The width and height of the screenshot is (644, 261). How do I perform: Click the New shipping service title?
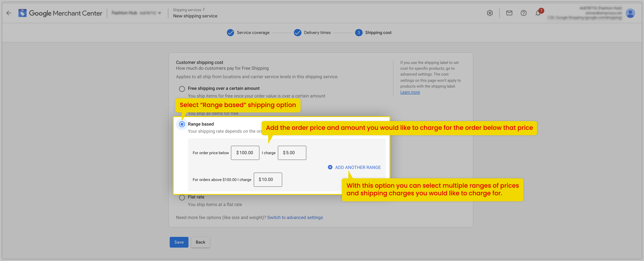click(x=195, y=16)
